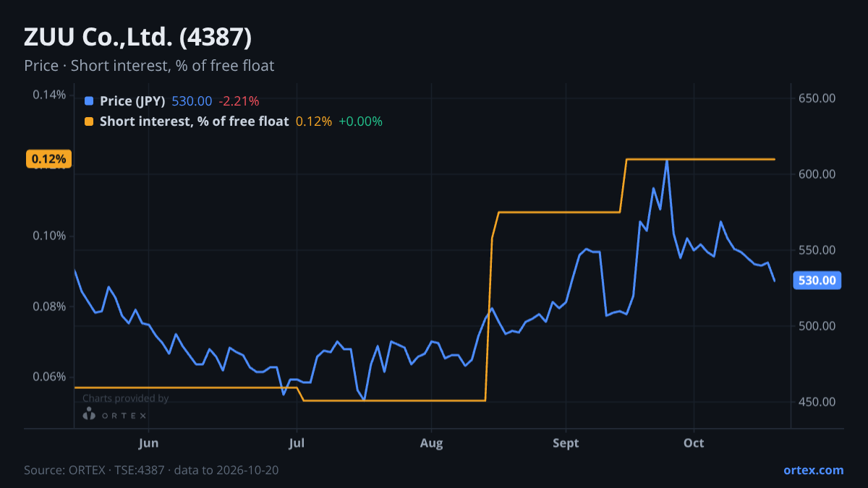The height and width of the screenshot is (488, 868).
Task: Open the ortex.com link
Action: (813, 470)
